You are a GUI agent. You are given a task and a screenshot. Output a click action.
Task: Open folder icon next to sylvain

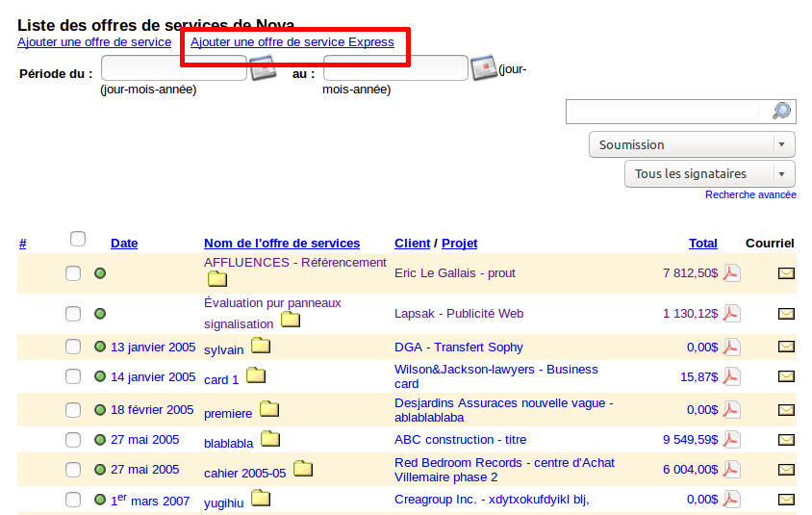[x=261, y=347]
